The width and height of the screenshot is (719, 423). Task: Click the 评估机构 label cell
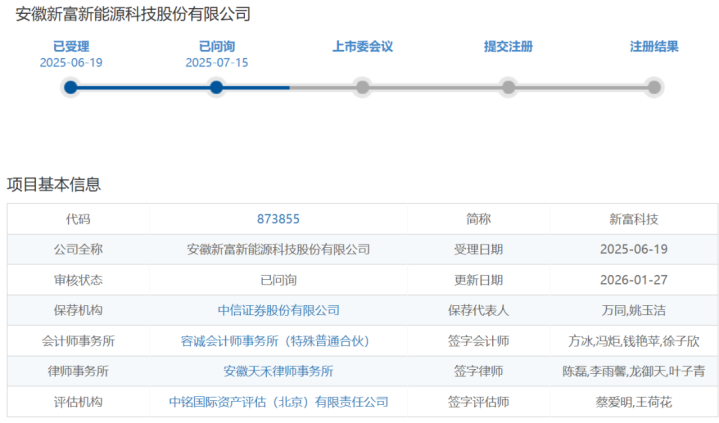point(78,402)
